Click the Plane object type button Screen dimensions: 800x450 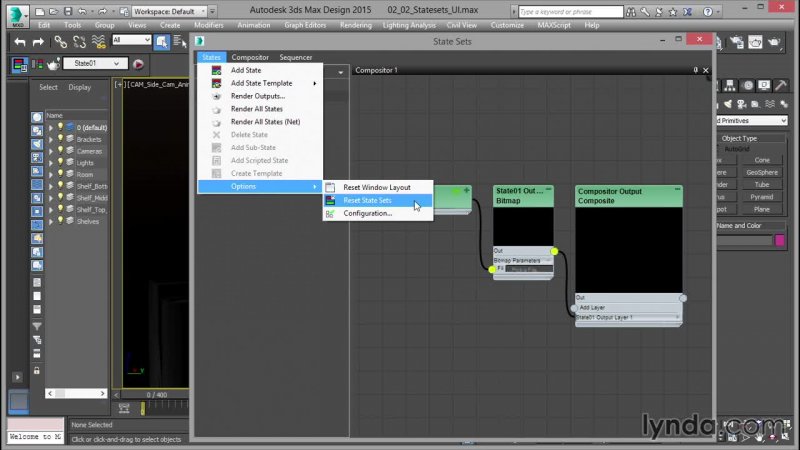click(762, 209)
